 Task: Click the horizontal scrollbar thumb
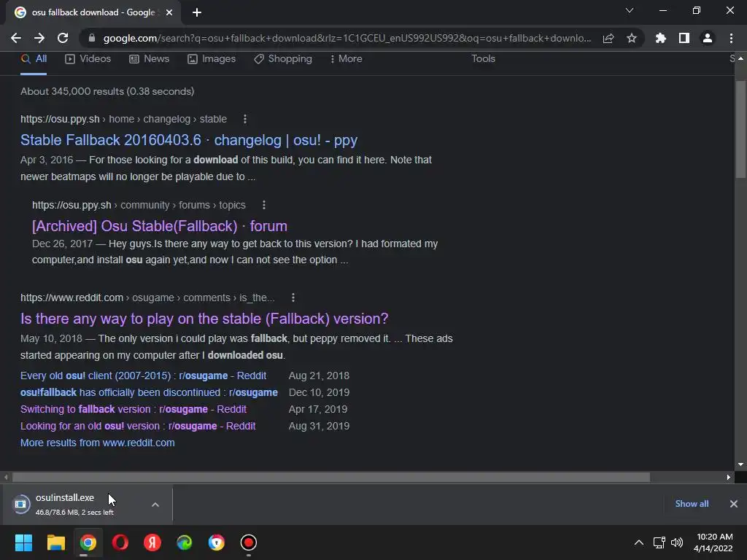click(x=331, y=477)
